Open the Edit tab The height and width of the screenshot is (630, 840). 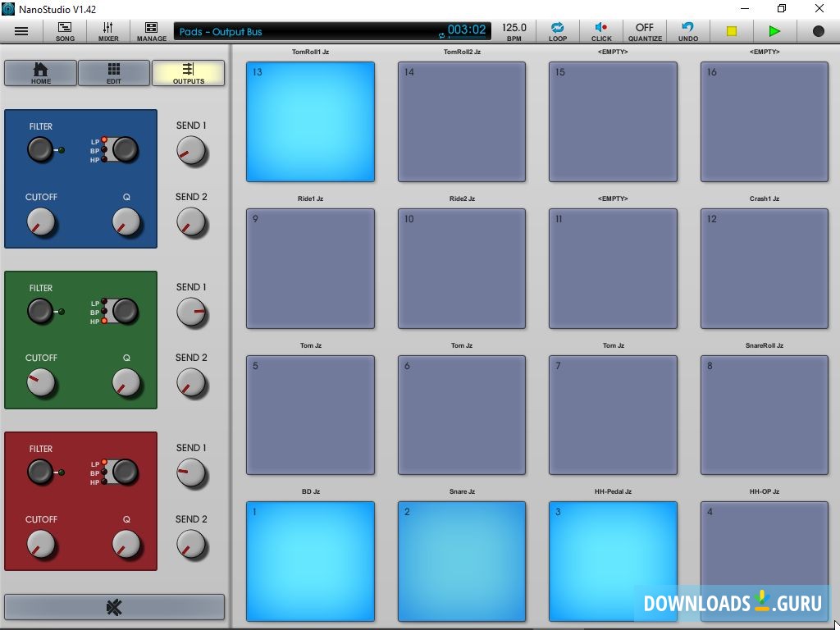pyautogui.click(x=114, y=73)
